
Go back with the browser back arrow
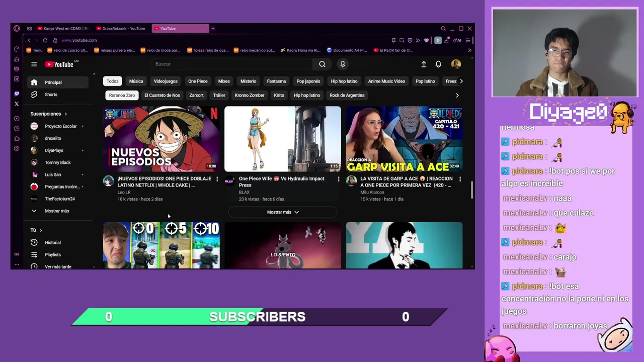[29, 40]
